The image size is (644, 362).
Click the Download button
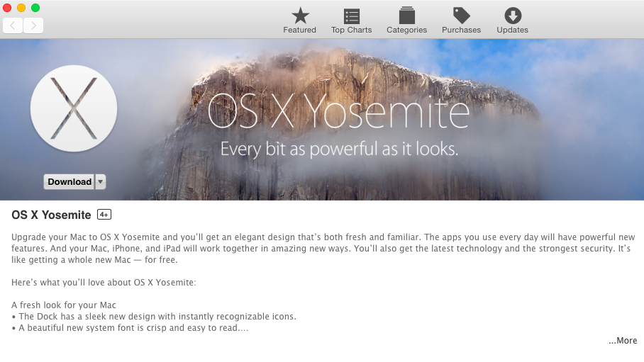70,182
